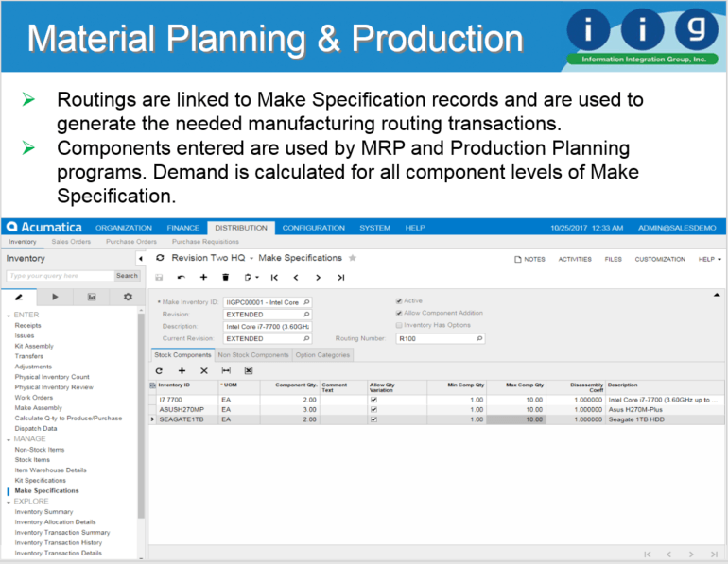
Task: Open the FINANCE menu
Action: pyautogui.click(x=182, y=228)
